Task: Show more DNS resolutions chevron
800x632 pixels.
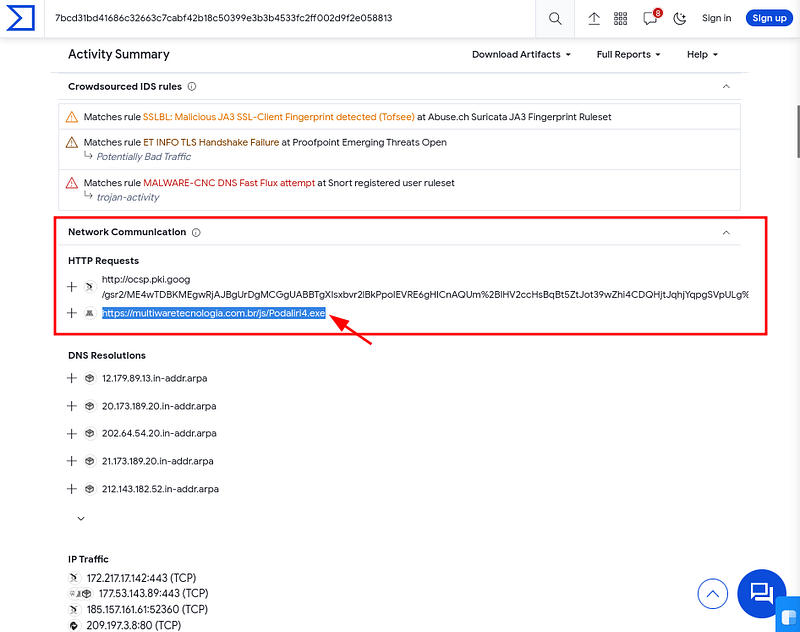Action: point(81,519)
